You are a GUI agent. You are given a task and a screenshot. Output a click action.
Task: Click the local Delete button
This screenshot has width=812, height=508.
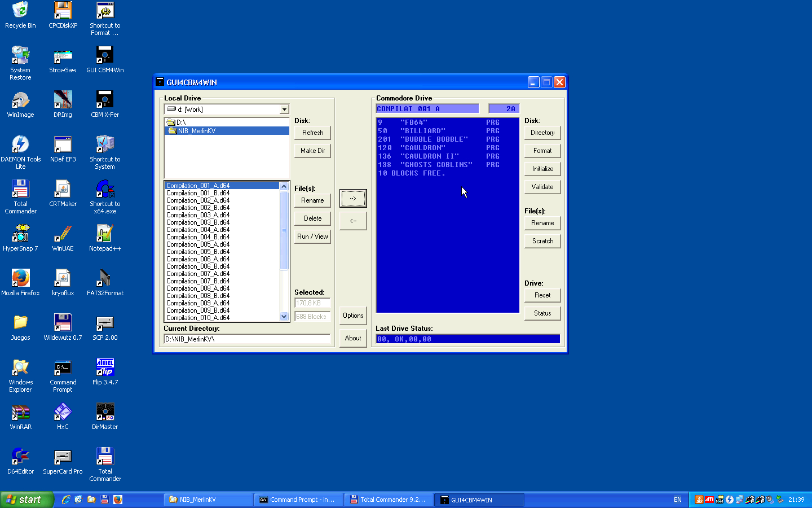pyautogui.click(x=312, y=218)
